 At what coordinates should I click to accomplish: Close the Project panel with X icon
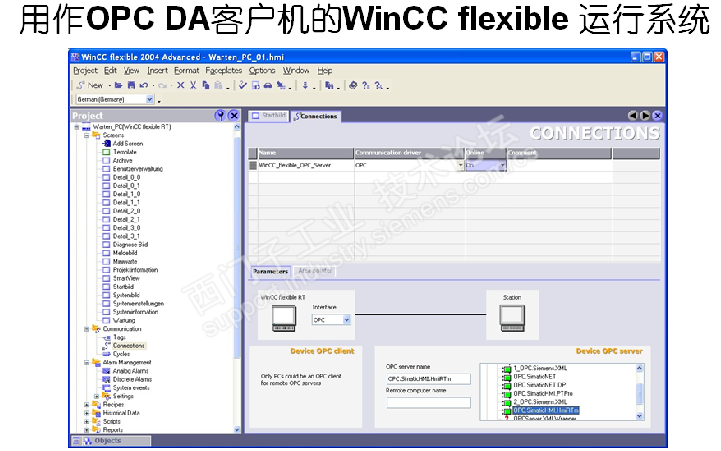coord(234,115)
